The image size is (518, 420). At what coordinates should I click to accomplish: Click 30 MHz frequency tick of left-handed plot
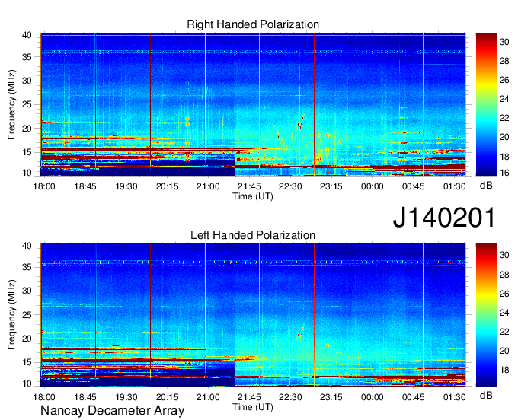coord(27,291)
